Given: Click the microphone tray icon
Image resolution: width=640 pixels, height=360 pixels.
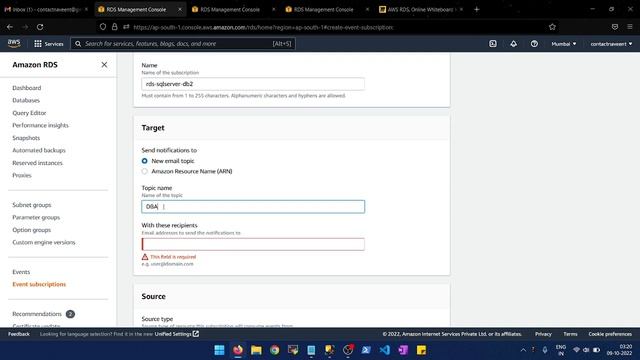Looking at the screenshot, I should pyautogui.click(x=545, y=350).
